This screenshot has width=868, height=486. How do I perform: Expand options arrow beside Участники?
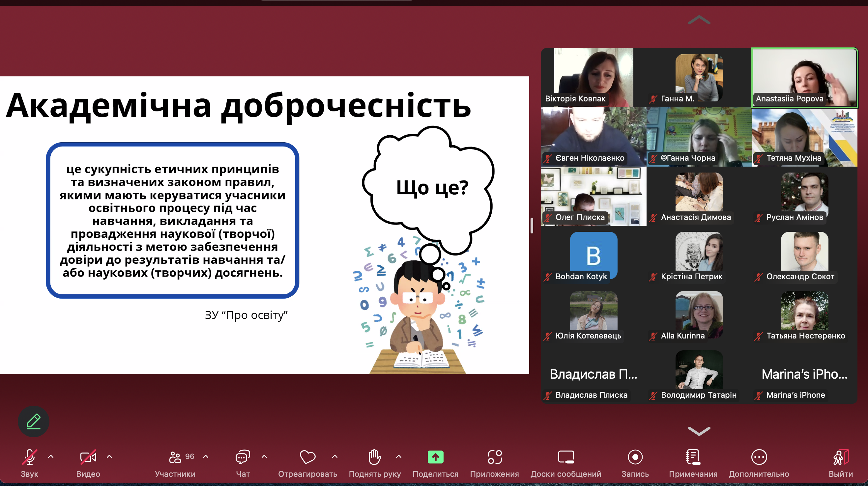click(x=206, y=457)
